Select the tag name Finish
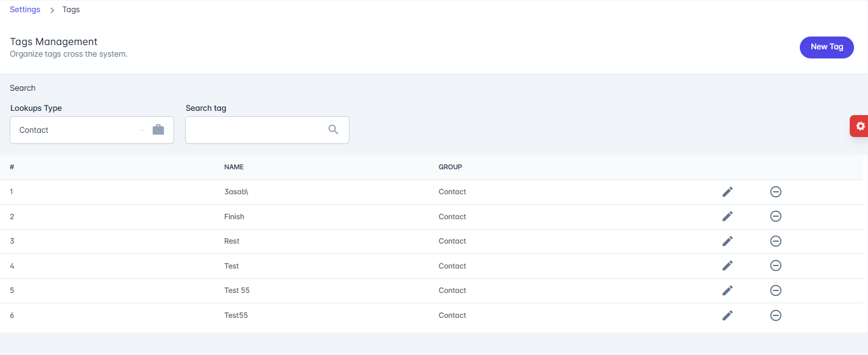Screen dimensions: 868x355 click(234, 217)
